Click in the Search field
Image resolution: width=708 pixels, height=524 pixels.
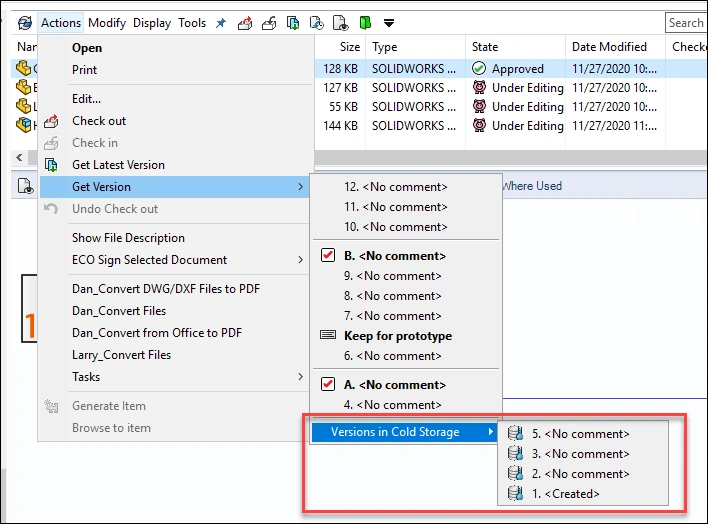[686, 23]
